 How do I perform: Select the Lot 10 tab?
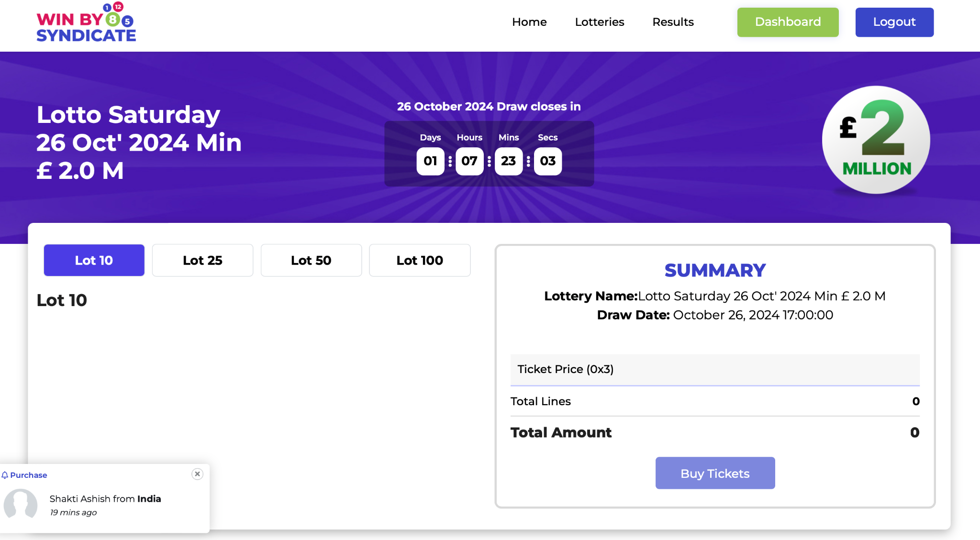pyautogui.click(x=94, y=260)
